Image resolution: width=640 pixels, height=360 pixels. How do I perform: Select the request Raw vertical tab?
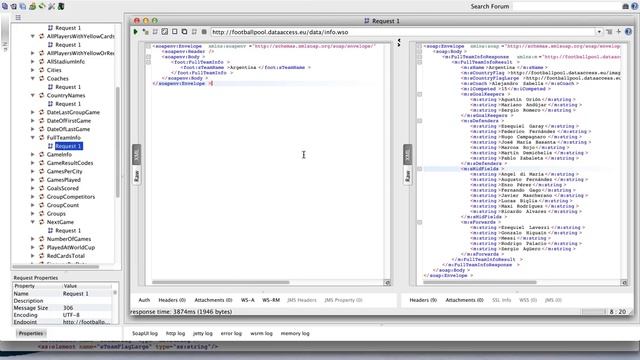(x=137, y=176)
